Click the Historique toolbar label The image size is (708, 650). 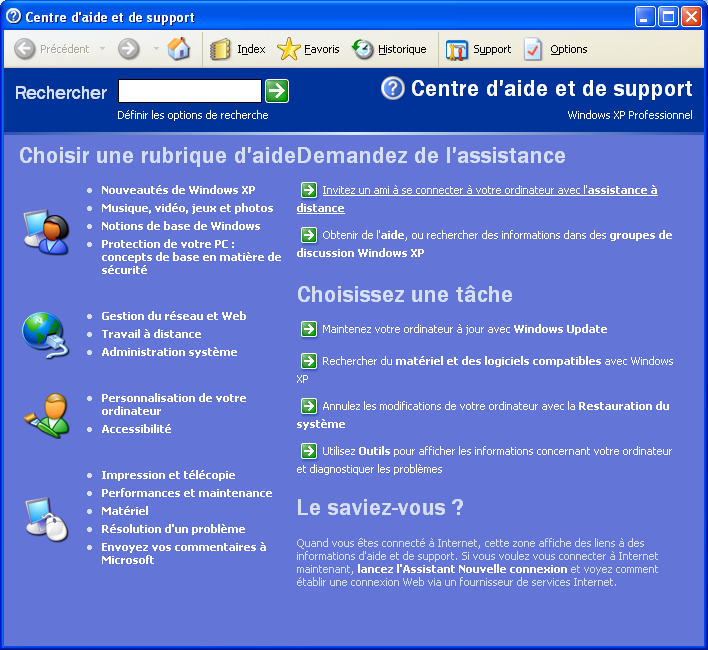coord(402,49)
